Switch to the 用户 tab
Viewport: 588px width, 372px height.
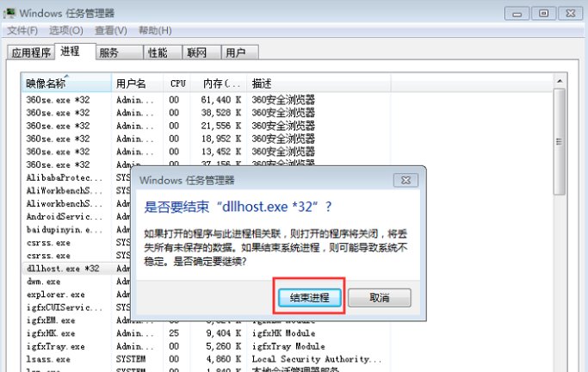(240, 53)
